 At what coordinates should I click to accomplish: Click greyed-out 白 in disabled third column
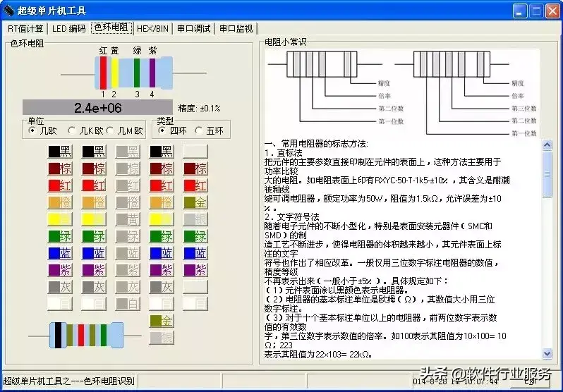pos(128,304)
